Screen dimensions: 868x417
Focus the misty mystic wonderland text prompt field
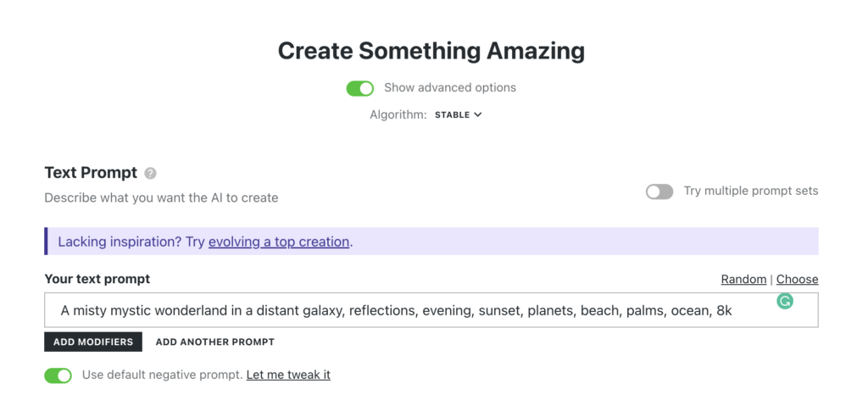pyautogui.click(x=431, y=311)
